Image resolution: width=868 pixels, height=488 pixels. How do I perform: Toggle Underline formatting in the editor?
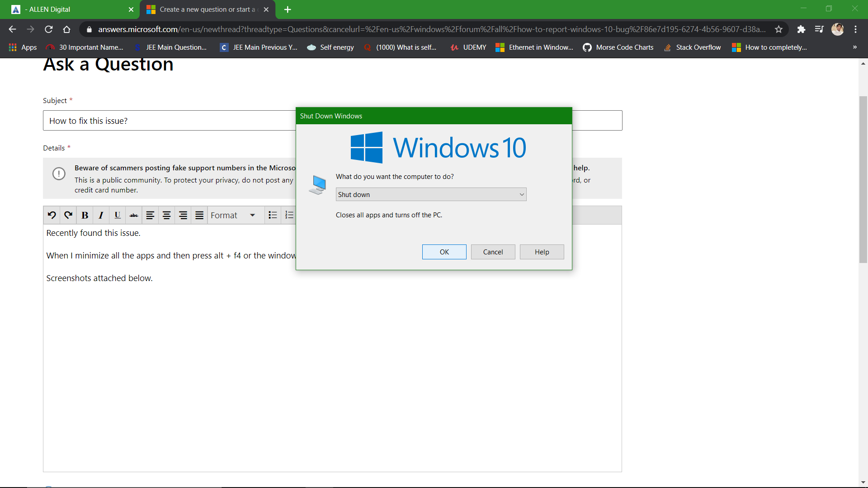(x=118, y=215)
